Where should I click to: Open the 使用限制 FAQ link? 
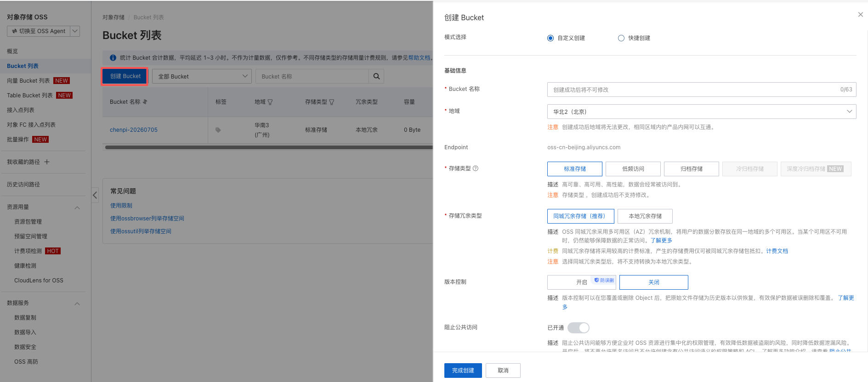pyautogui.click(x=121, y=206)
